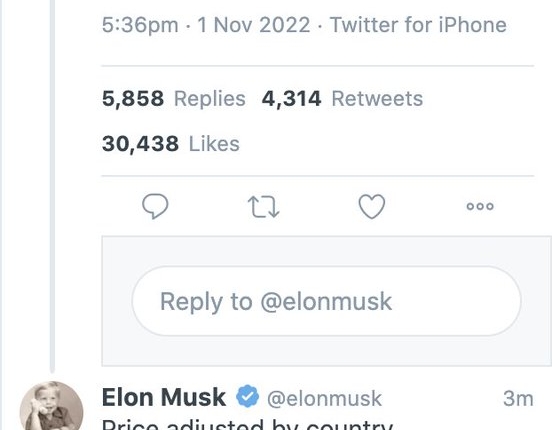552x430 pixels.
Task: Click the 3m timestamp on the reply
Action: click(x=518, y=398)
